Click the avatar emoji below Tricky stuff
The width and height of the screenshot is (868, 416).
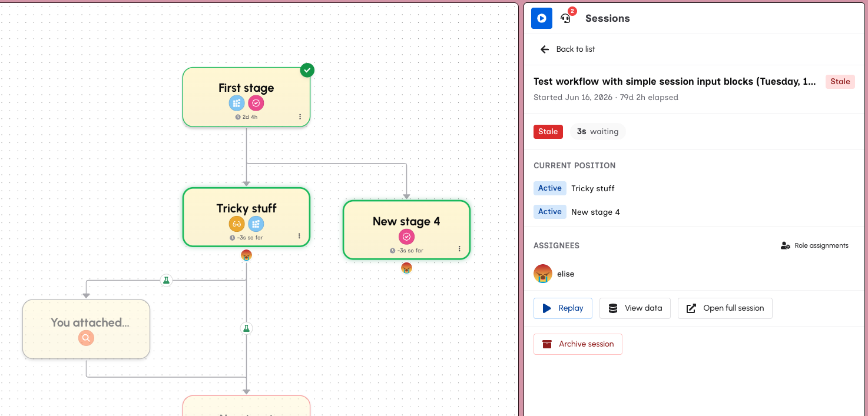click(x=246, y=255)
